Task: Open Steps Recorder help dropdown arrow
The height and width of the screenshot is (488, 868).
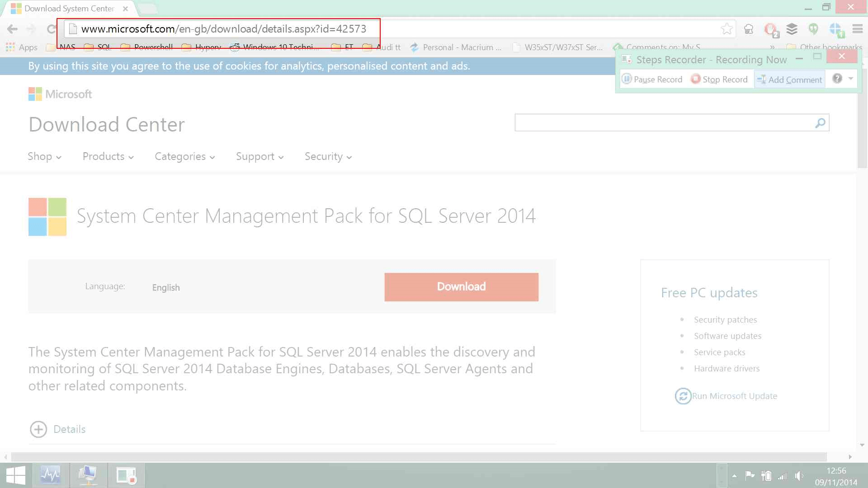Action: point(851,79)
